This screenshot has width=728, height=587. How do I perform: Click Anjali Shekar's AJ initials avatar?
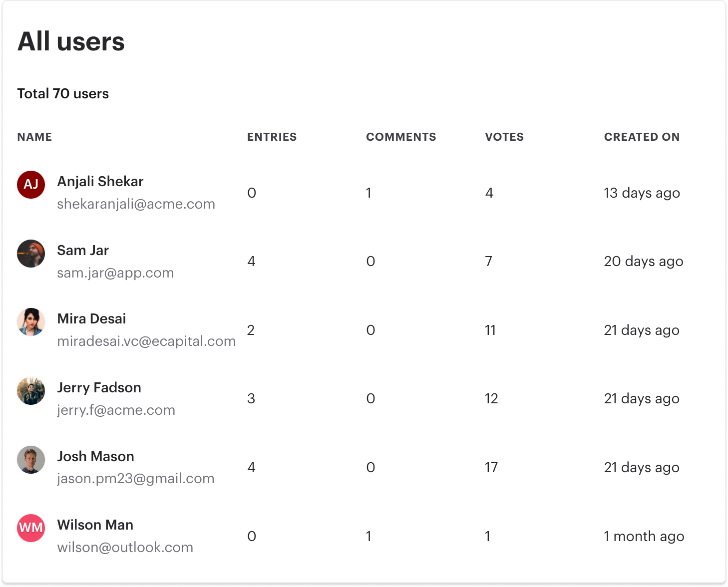[31, 185]
